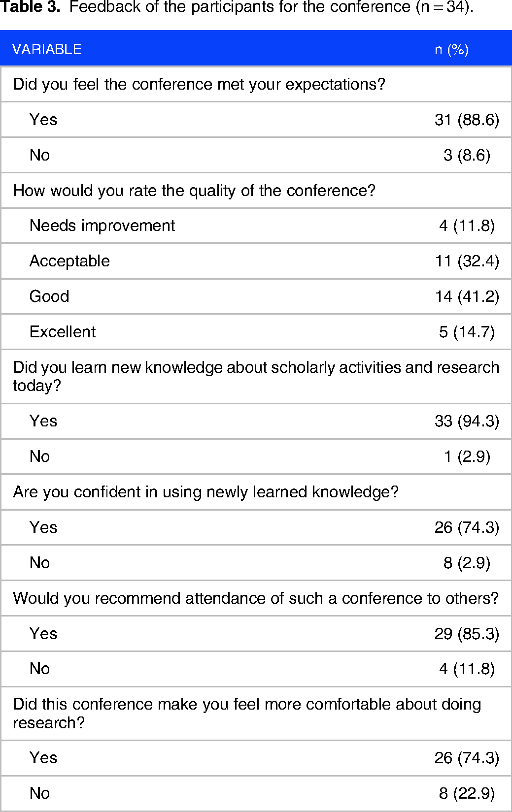Click the quality of the conference question
512x812 pixels.
click(x=194, y=191)
